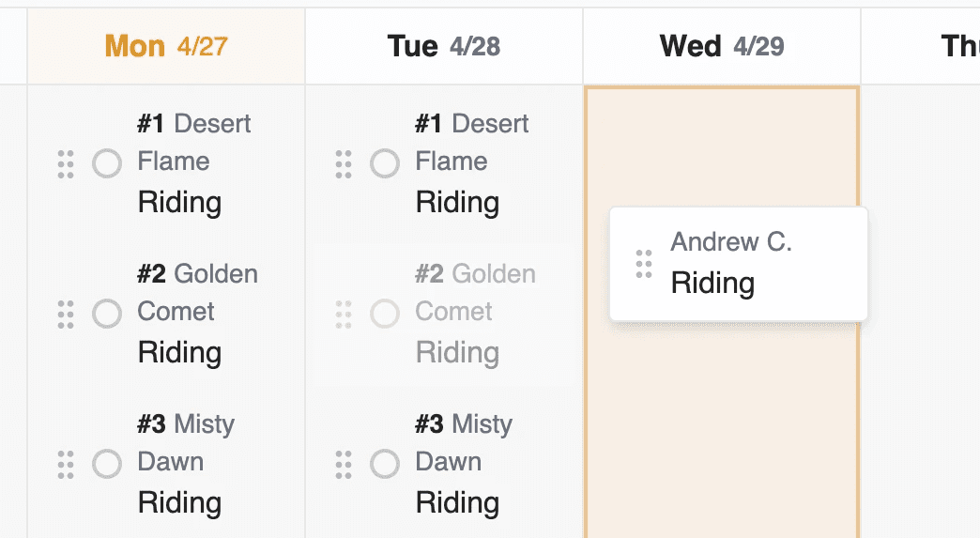
Task: Mark Monday #2 Golden Comet complete
Action: click(x=107, y=314)
